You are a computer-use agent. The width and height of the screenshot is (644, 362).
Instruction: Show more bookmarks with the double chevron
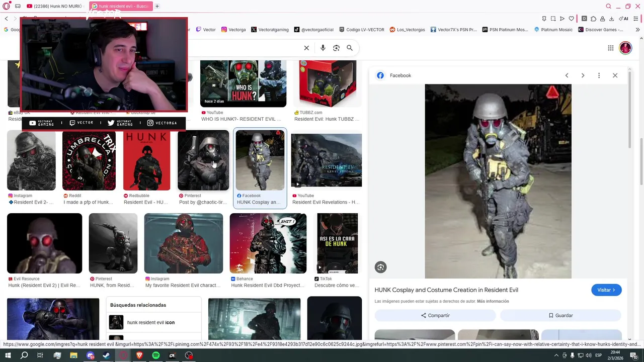coord(637,30)
